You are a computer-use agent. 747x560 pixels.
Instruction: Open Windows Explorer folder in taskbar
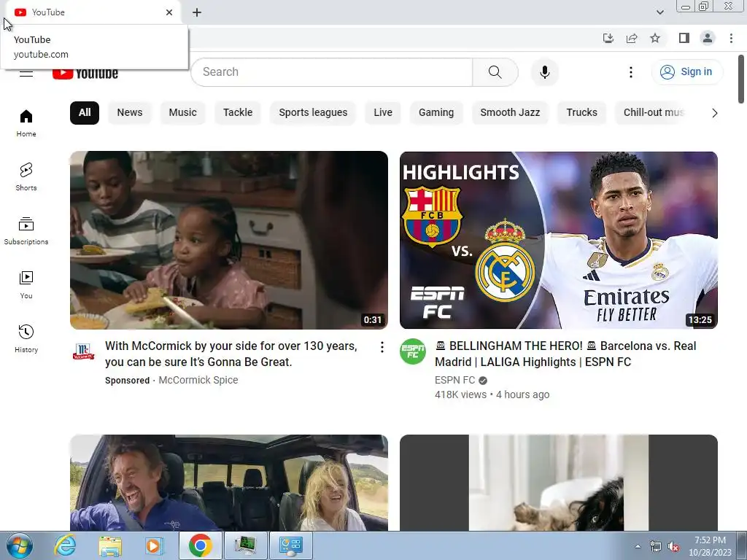(x=110, y=545)
